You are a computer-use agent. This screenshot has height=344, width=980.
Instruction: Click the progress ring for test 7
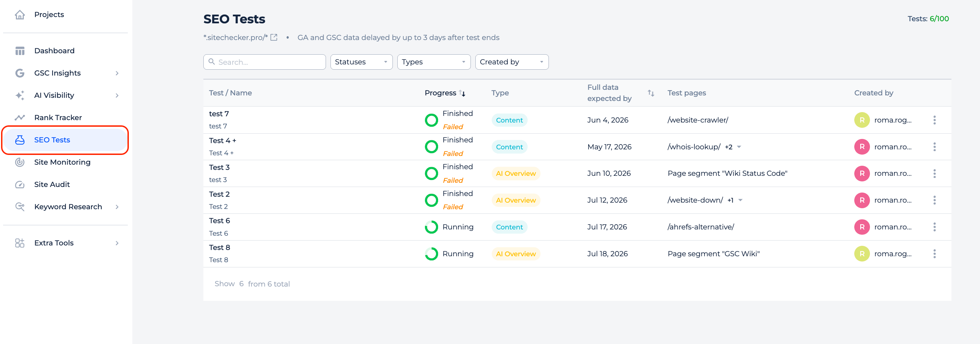[x=431, y=120]
